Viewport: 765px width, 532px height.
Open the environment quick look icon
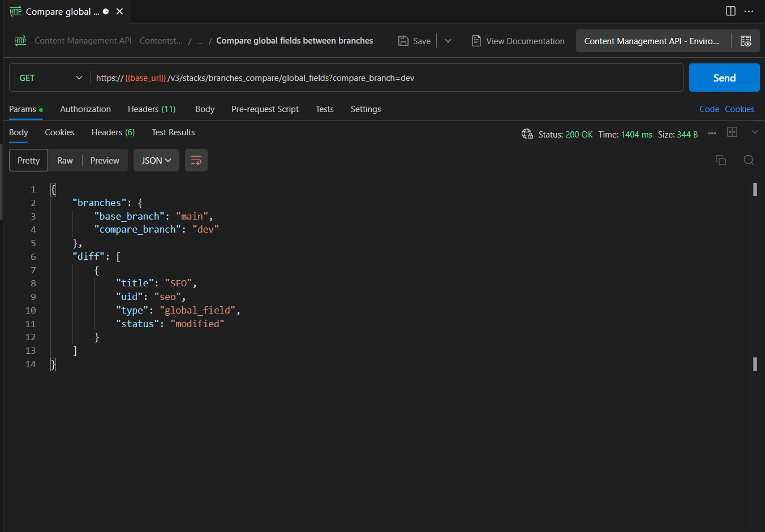[746, 41]
